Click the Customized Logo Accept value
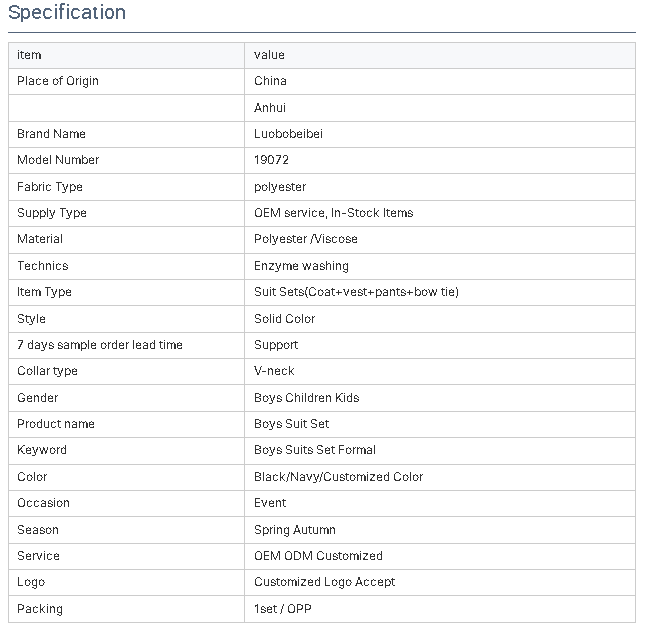This screenshot has width=646, height=638. (x=325, y=582)
